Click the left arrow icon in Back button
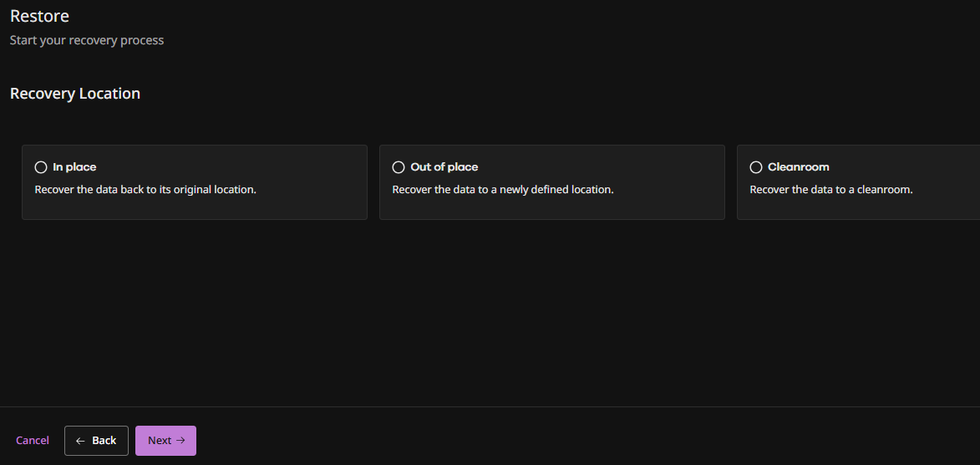 [80, 441]
